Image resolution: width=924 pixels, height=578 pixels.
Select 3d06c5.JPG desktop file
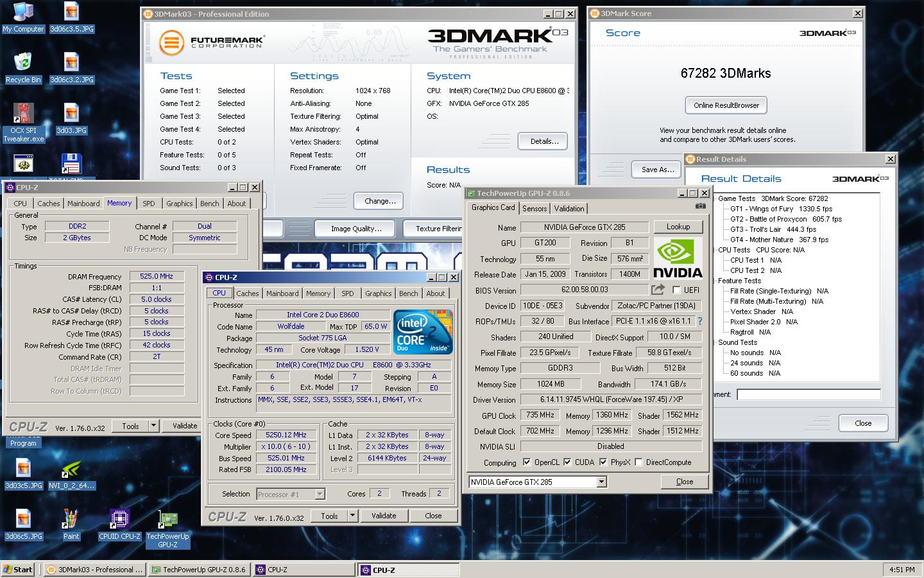pyautogui.click(x=23, y=524)
